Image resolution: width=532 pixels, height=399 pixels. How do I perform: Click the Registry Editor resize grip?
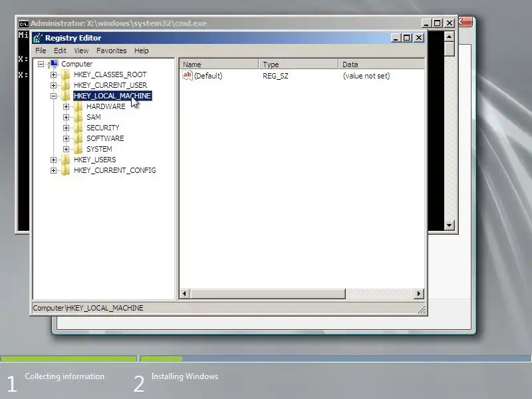(x=422, y=309)
